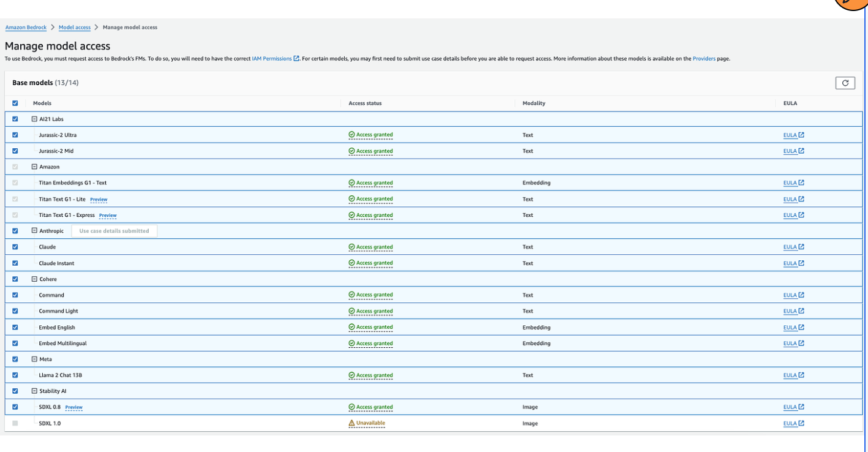This screenshot has width=868, height=452.
Task: Uncheck the Claude model checkbox
Action: pos(15,247)
